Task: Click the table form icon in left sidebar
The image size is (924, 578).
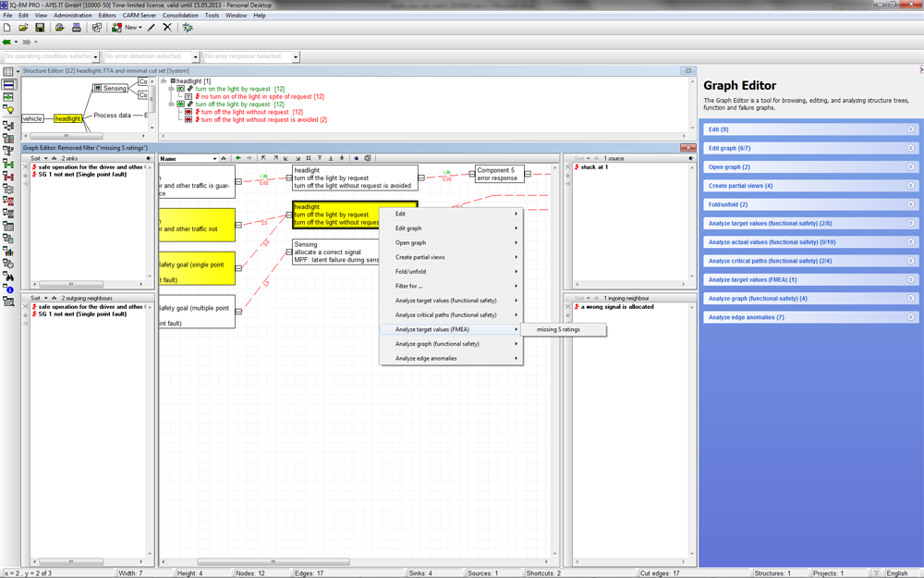Action: point(8,227)
